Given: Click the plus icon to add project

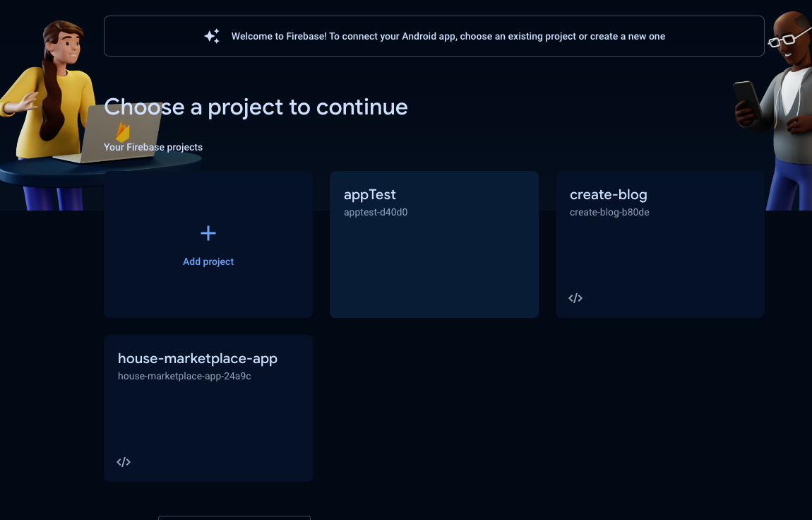Looking at the screenshot, I should 208,233.
